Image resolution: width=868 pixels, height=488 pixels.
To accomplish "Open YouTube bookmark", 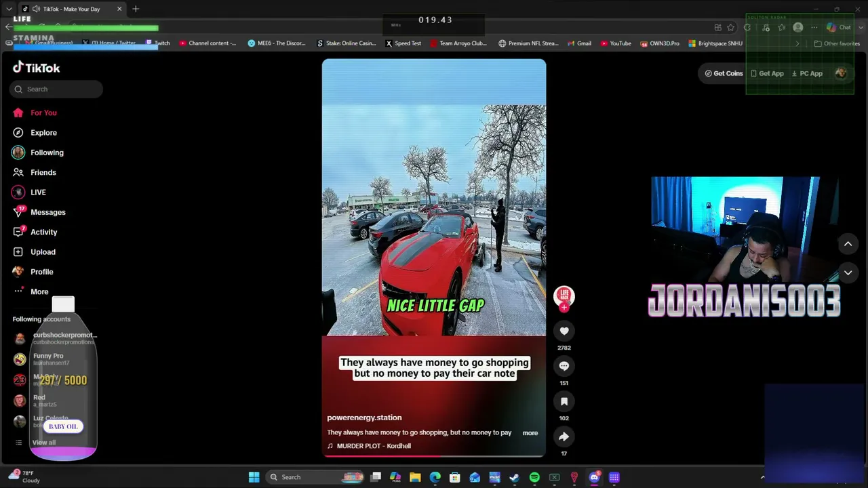I will [x=616, y=43].
